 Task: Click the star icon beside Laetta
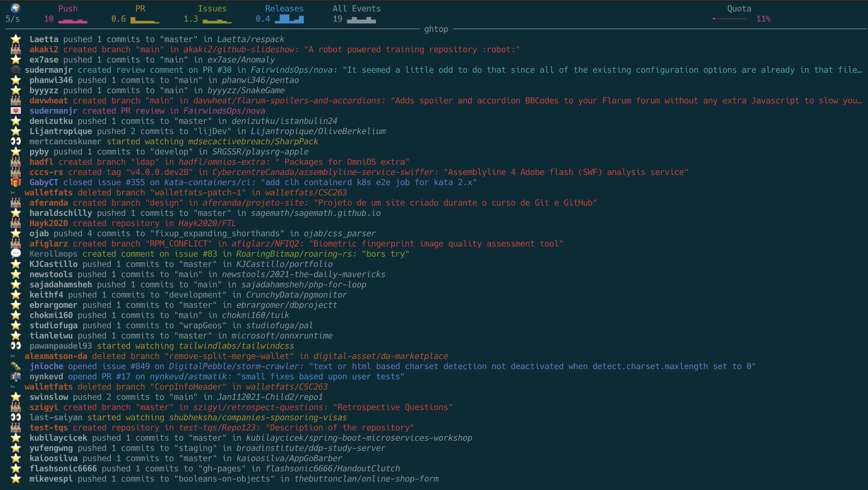pyautogui.click(x=16, y=39)
